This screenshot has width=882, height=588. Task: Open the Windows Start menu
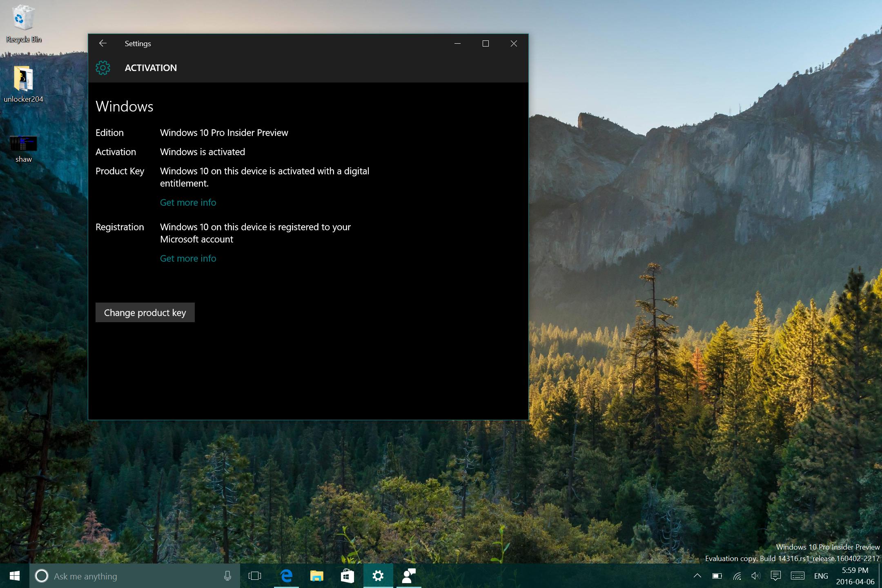point(15,576)
